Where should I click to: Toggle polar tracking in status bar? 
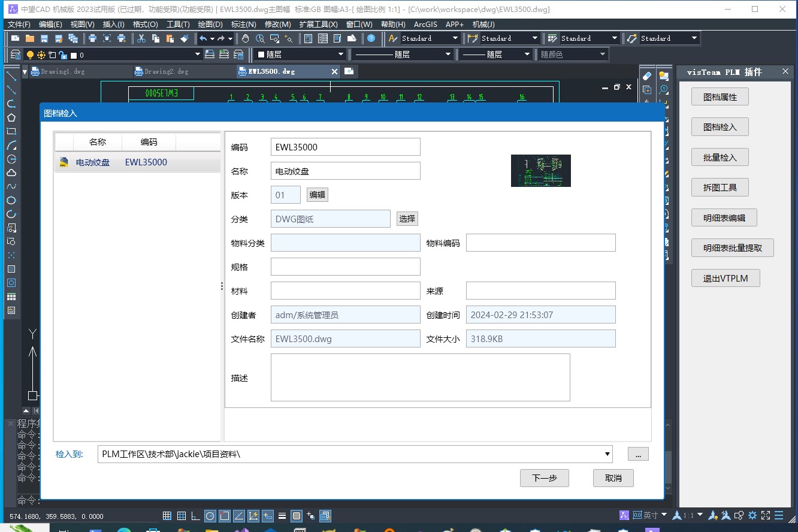click(210, 516)
